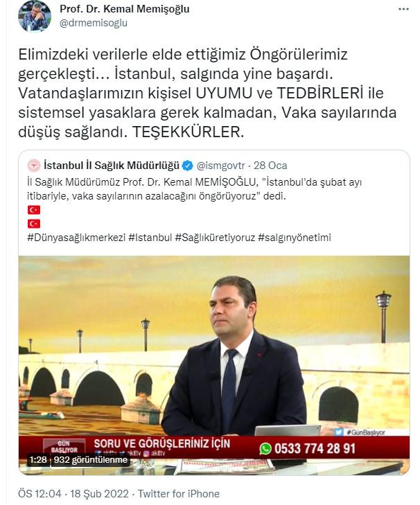Play the embedded video thumbnail
The width and height of the screenshot is (420, 505).
(214, 365)
